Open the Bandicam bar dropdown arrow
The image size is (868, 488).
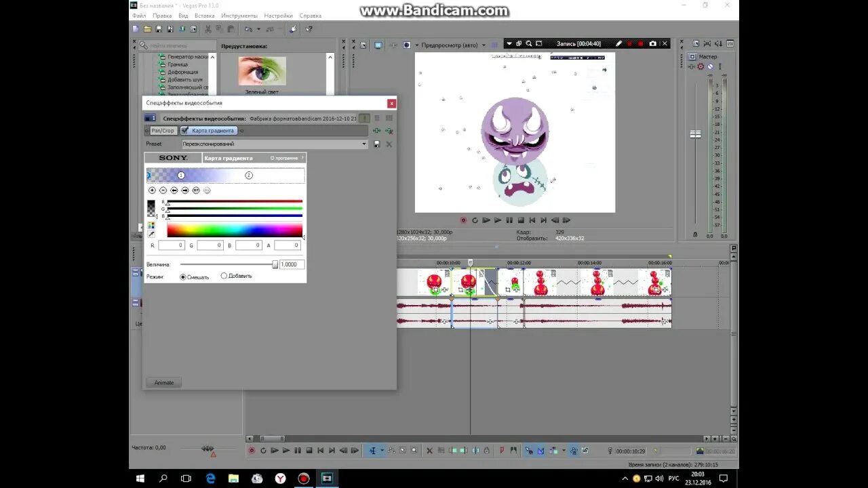tap(509, 43)
